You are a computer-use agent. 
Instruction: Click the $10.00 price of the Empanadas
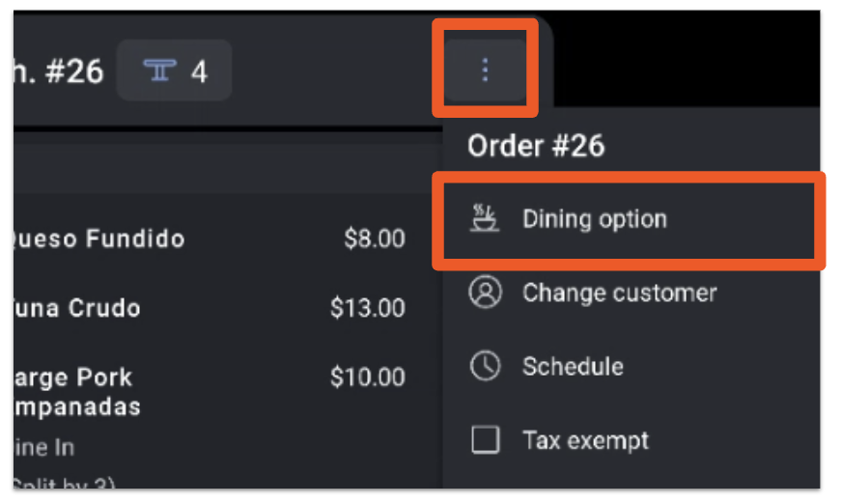367,377
